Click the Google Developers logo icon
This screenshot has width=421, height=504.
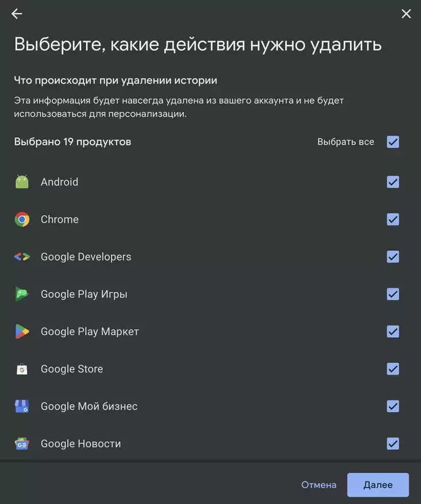click(x=22, y=257)
